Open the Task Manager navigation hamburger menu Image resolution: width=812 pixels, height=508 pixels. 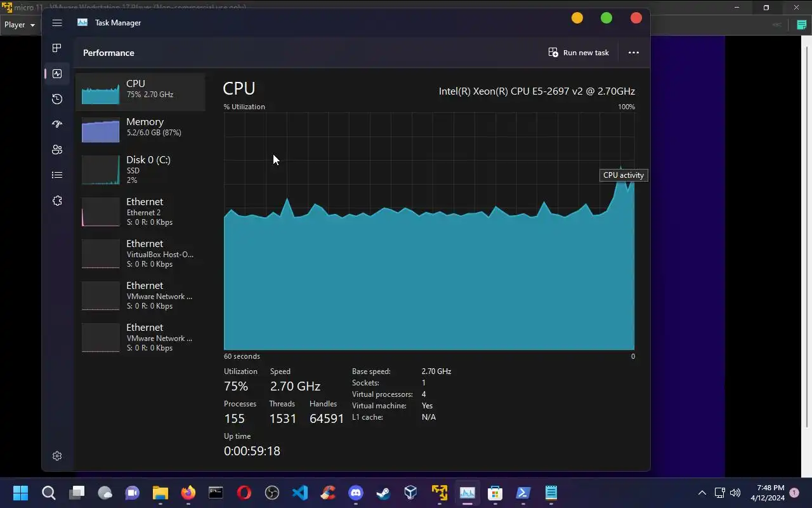57,23
